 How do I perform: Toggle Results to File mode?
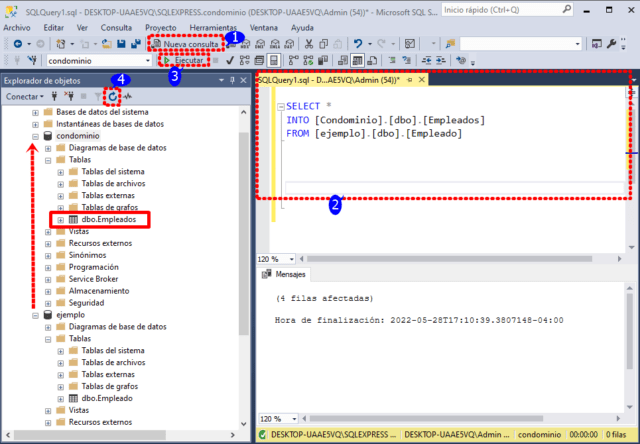click(x=372, y=61)
